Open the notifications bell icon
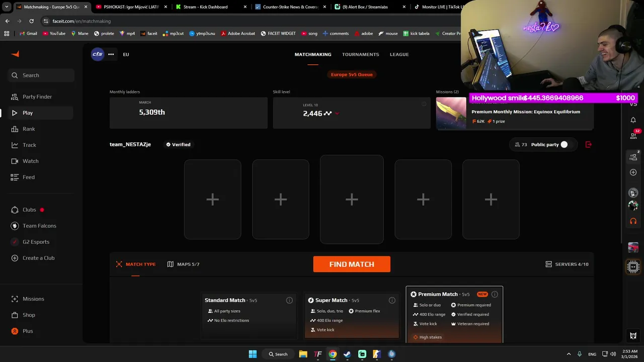 pos(633,120)
